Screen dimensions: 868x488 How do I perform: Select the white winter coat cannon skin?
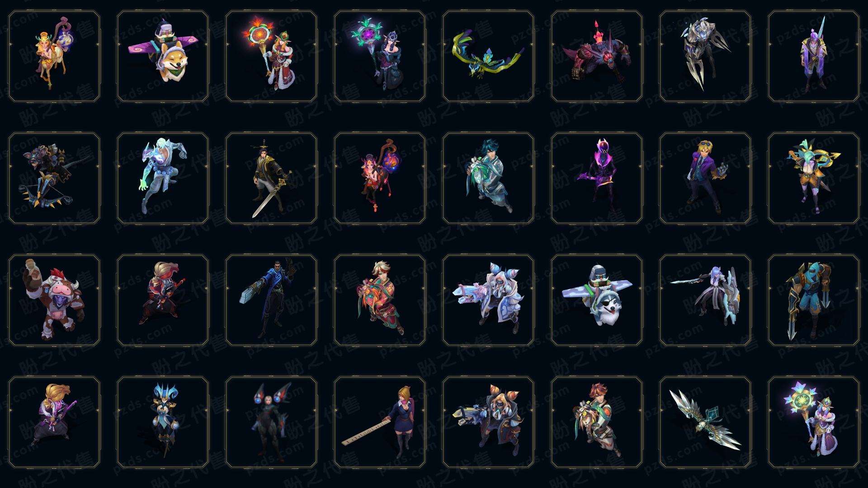tap(488, 300)
